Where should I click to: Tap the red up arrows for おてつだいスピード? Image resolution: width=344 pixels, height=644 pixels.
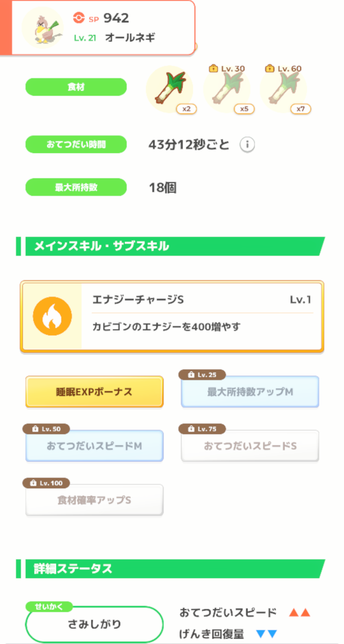299,612
